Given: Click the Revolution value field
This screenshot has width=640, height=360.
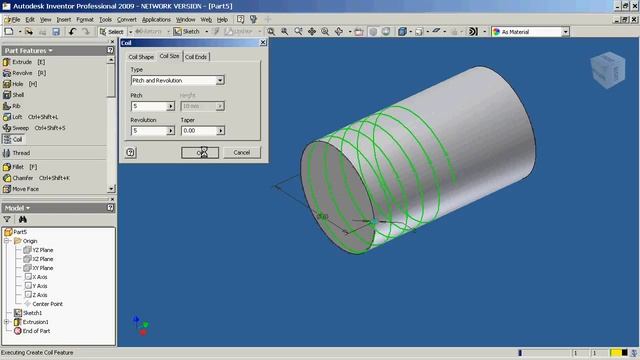Looking at the screenshot, I should (149, 131).
